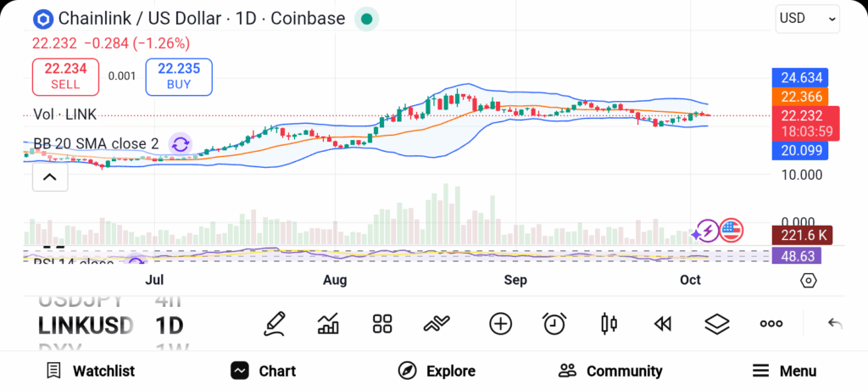Open the USD currency dropdown
The height and width of the screenshot is (391, 868).
[807, 18]
